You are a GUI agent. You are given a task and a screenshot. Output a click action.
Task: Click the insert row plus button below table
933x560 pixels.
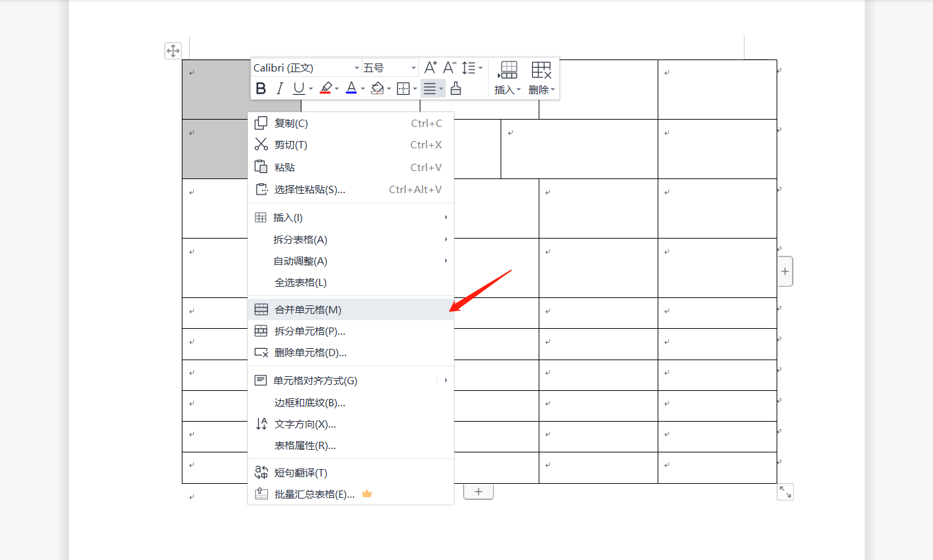pyautogui.click(x=479, y=491)
